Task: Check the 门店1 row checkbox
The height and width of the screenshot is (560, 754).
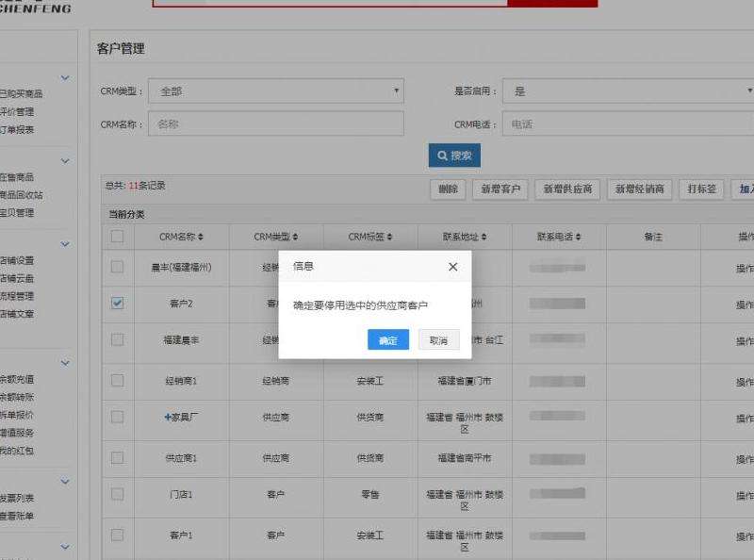Action: pos(117,494)
